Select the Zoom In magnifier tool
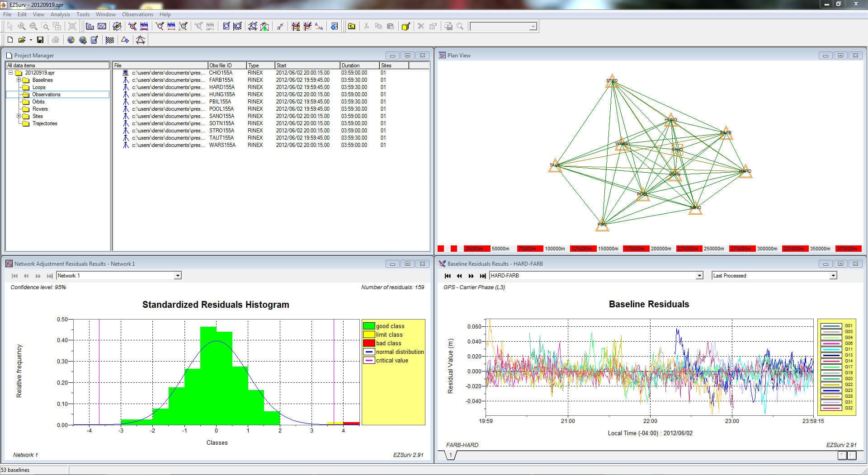The image size is (868, 475). point(21,26)
